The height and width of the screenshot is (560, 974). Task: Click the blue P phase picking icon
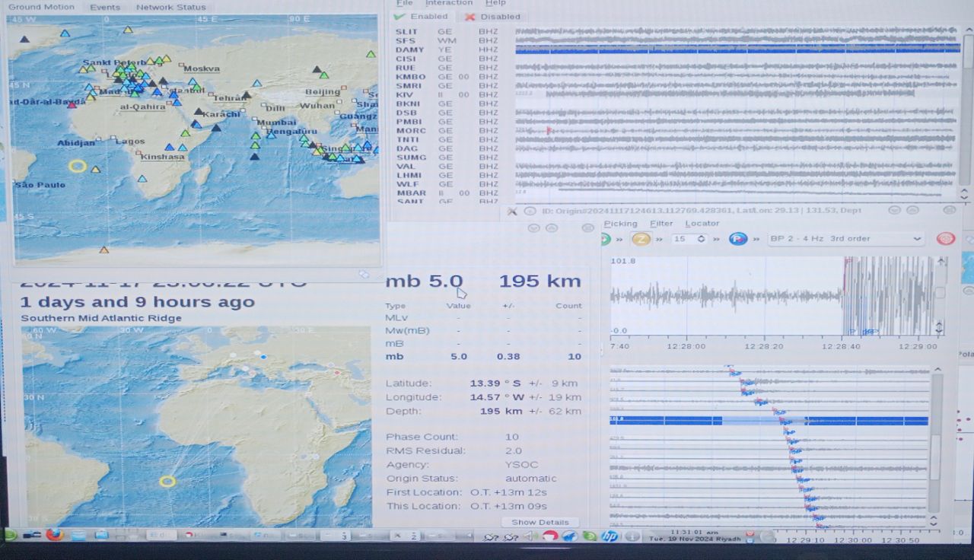[x=737, y=239]
